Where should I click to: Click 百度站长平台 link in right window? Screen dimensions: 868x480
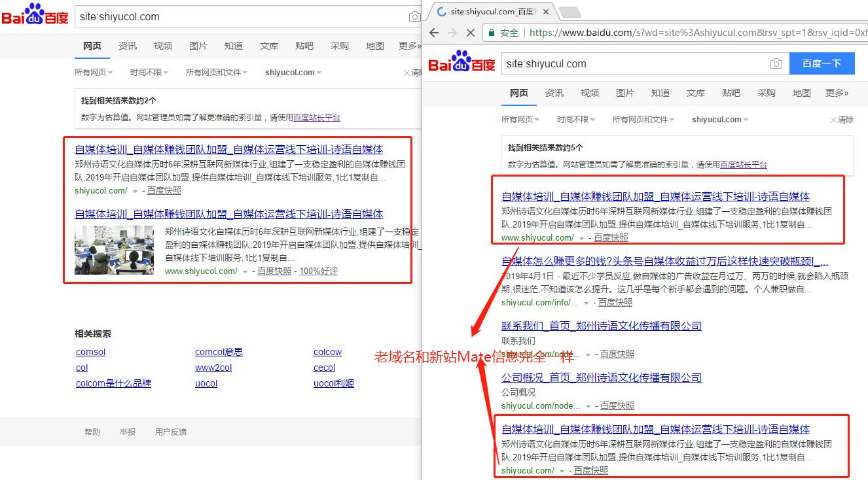(x=744, y=165)
